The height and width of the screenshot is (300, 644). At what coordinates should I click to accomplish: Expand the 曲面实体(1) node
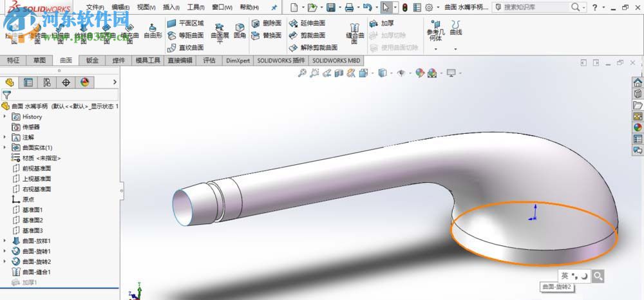[x=5, y=147]
